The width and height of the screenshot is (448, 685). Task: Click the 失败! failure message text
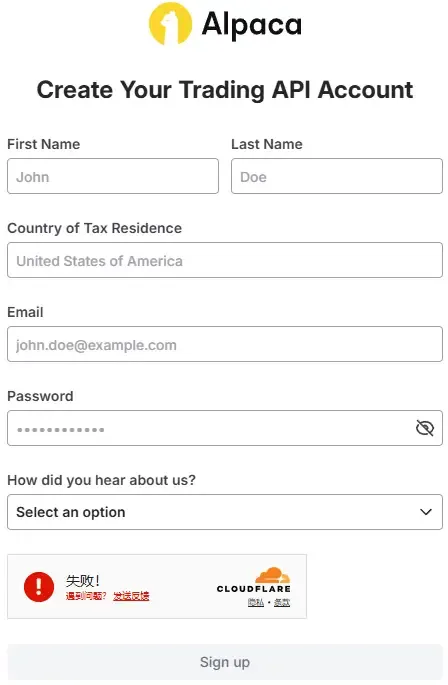tap(83, 581)
